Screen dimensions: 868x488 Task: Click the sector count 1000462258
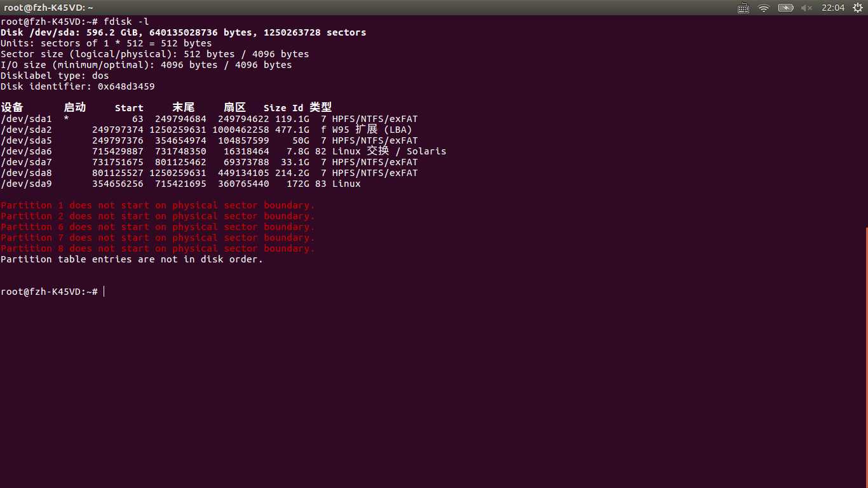click(x=241, y=130)
